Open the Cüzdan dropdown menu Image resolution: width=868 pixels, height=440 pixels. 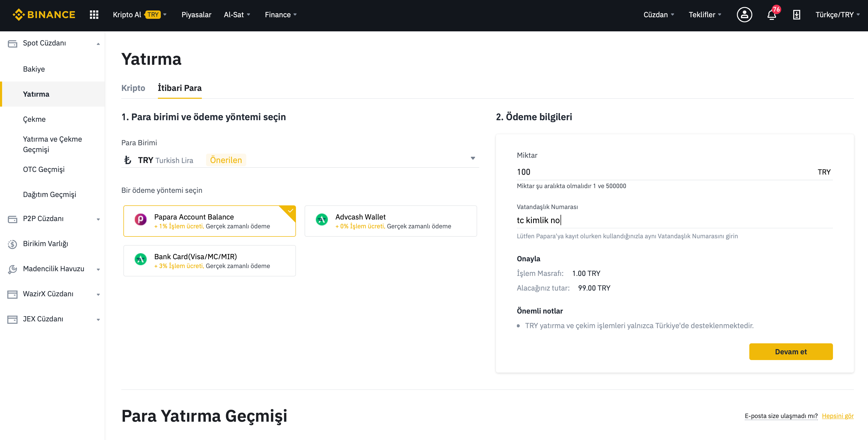click(659, 14)
